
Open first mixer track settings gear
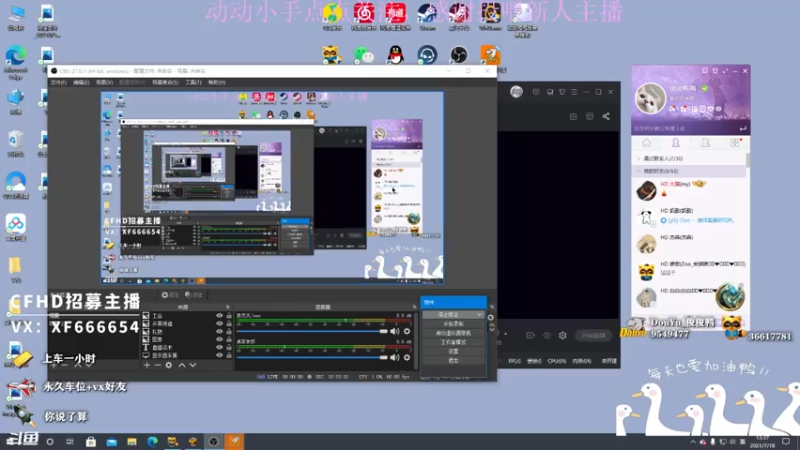pos(407,332)
